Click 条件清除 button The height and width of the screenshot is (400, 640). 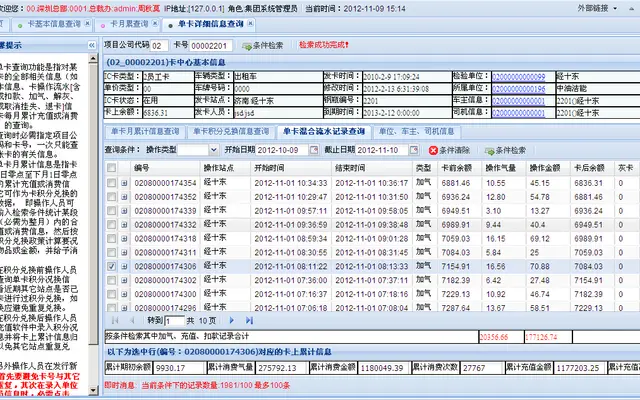click(450, 151)
